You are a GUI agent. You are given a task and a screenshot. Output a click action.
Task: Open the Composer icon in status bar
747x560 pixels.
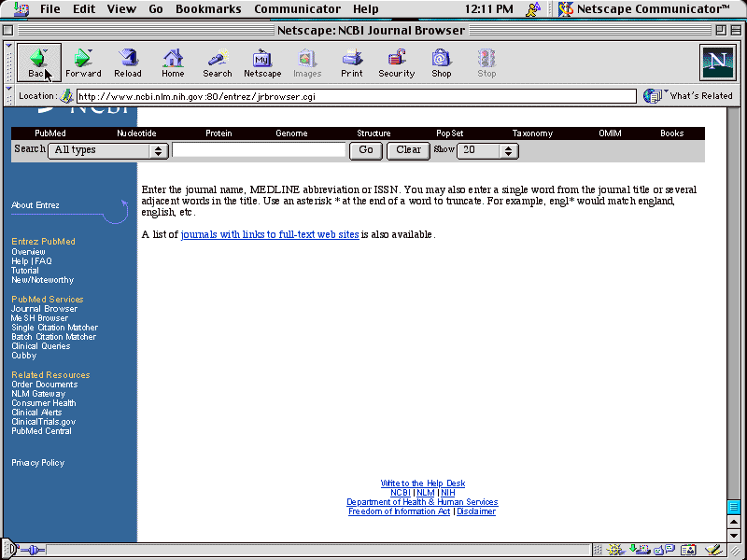point(713,551)
